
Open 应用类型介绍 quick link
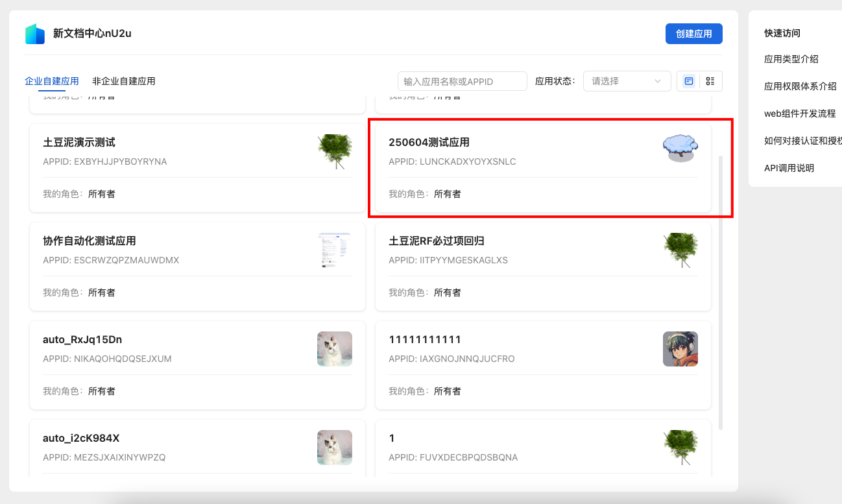[791, 59]
